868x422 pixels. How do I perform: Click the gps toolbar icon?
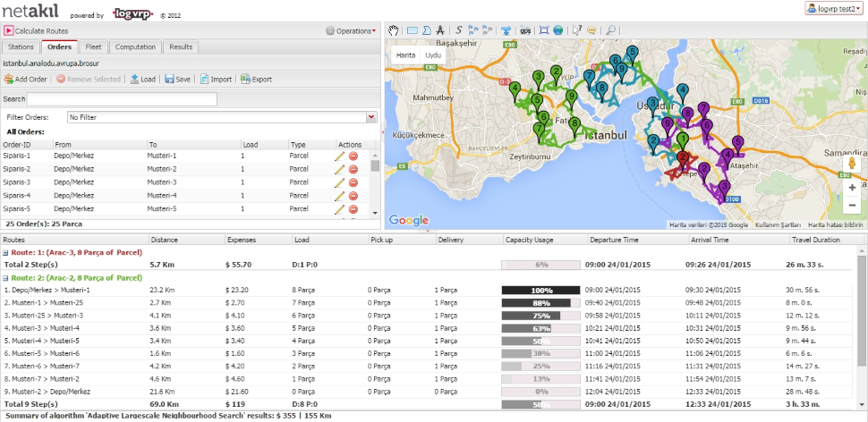click(x=525, y=30)
